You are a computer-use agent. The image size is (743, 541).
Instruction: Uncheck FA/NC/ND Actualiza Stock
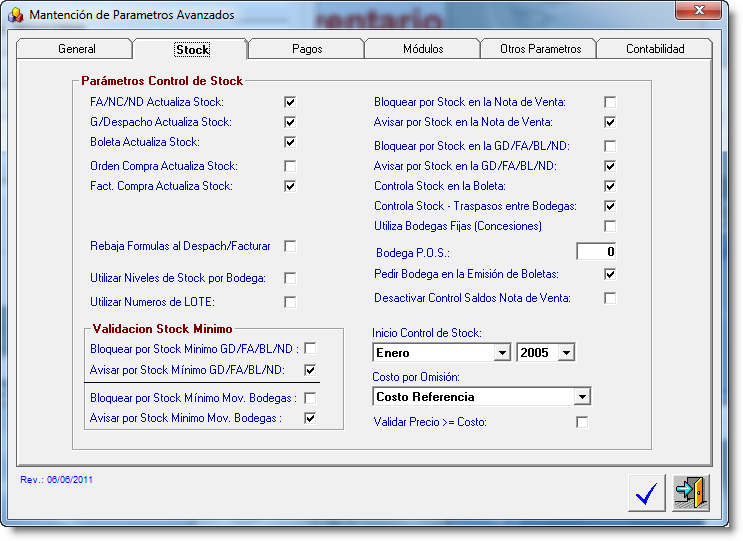coord(290,102)
